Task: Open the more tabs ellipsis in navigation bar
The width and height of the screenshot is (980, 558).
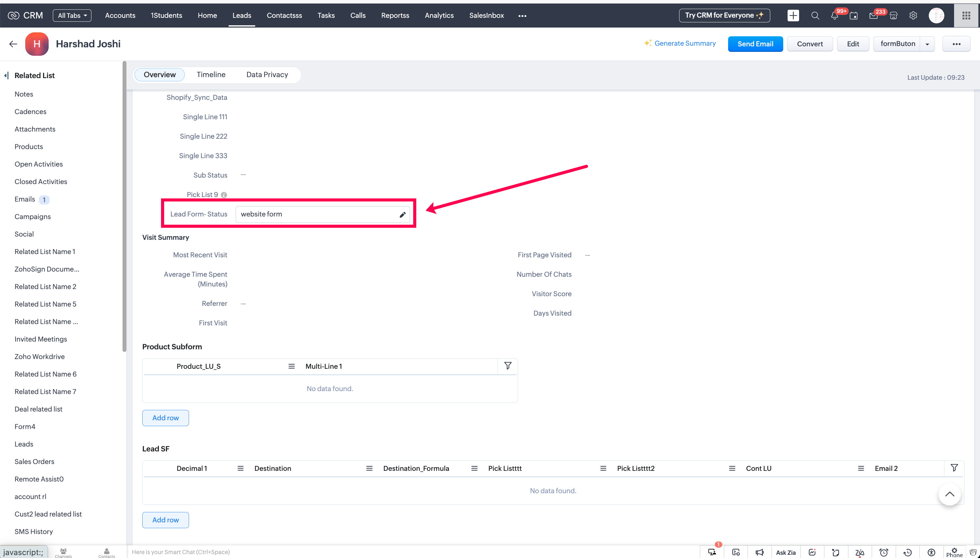Action: [x=522, y=16]
